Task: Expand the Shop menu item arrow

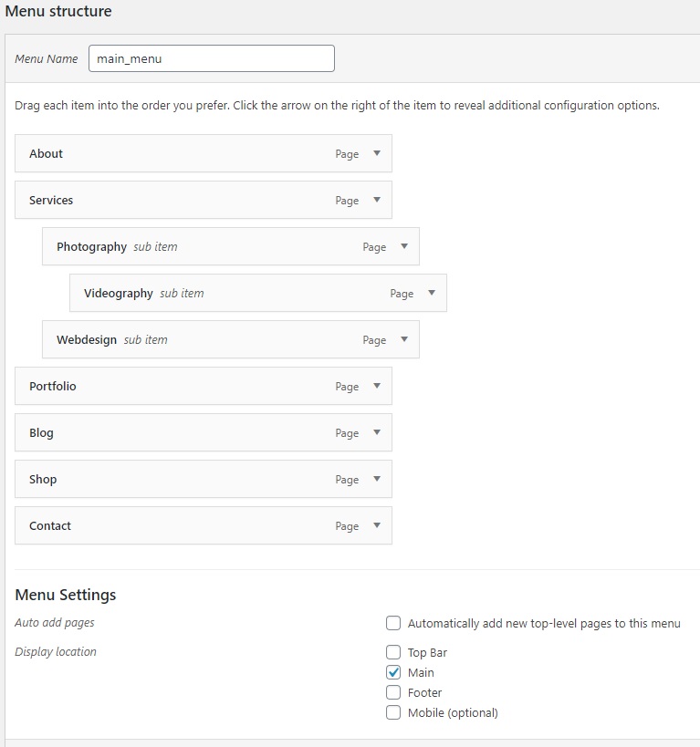Action: coord(377,479)
